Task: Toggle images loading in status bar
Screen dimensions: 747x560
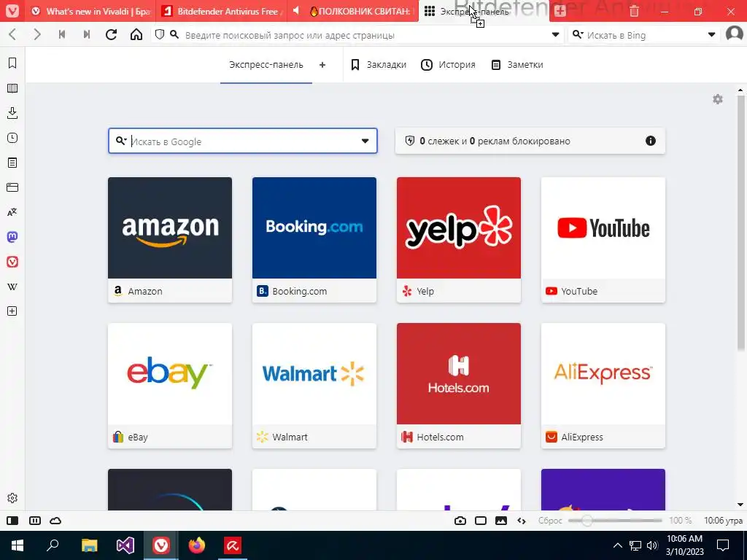Action: click(501, 521)
